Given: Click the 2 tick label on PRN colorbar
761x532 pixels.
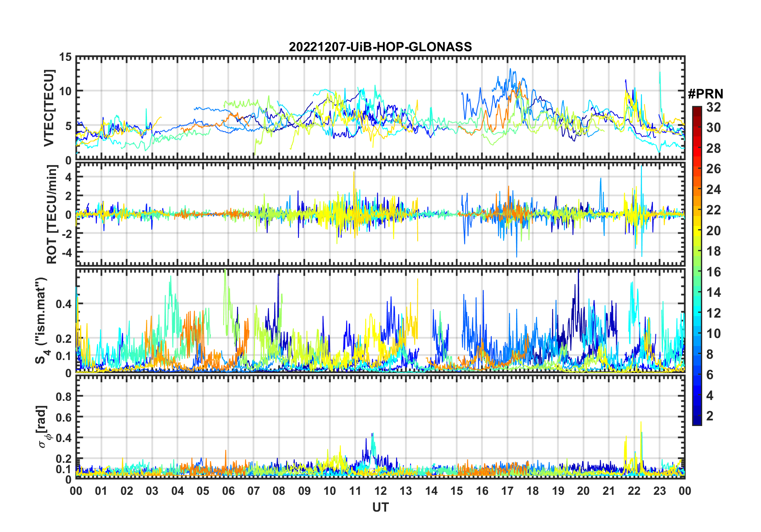Looking at the screenshot, I should click(x=710, y=416).
